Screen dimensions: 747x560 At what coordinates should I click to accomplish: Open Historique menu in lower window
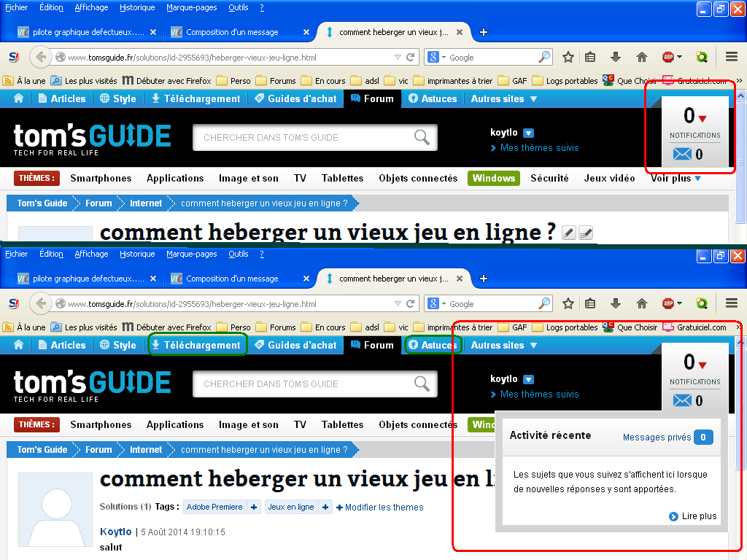pos(137,254)
